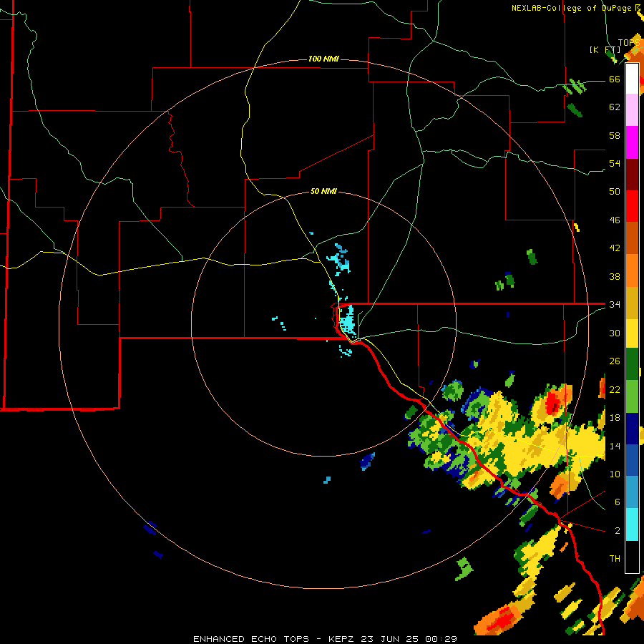Click the "TOPS" legend title
The image size is (644, 644).
point(628,43)
